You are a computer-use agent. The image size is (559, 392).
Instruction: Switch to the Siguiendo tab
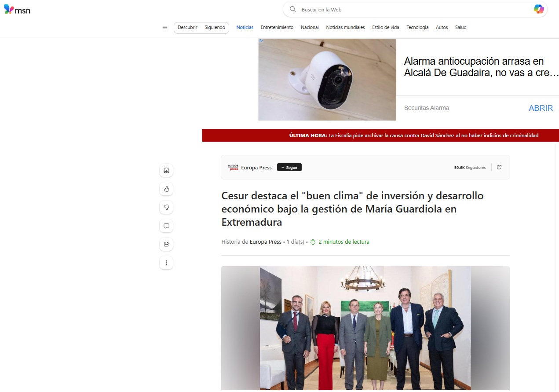(215, 27)
